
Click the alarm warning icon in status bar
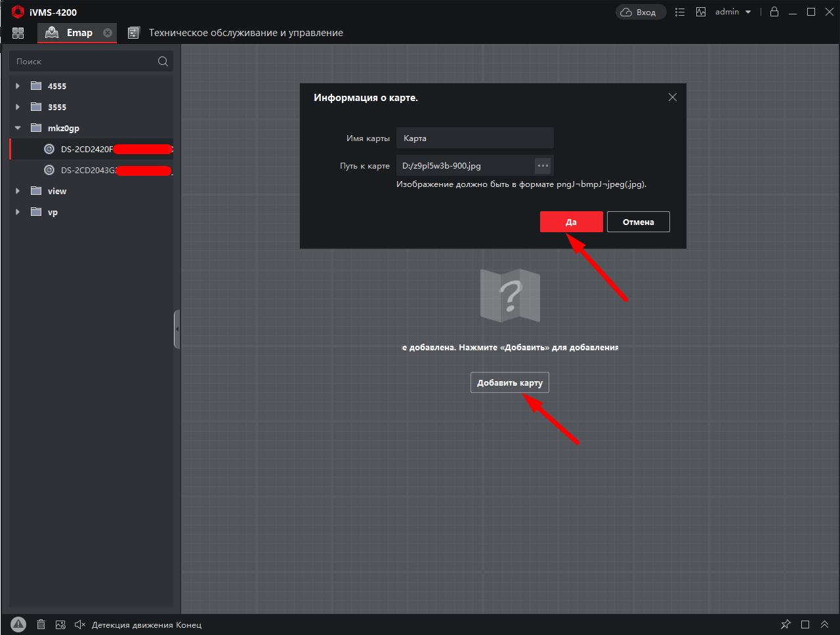[x=18, y=625]
